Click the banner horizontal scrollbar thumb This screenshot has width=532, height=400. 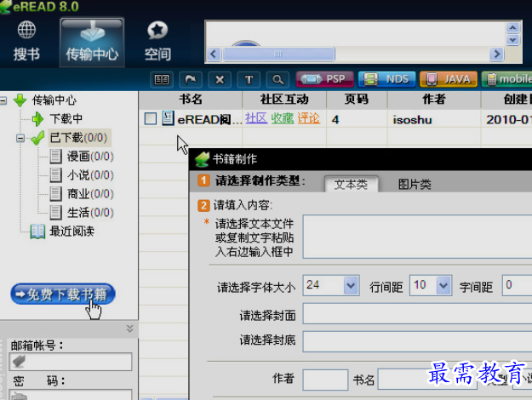[x=278, y=54]
